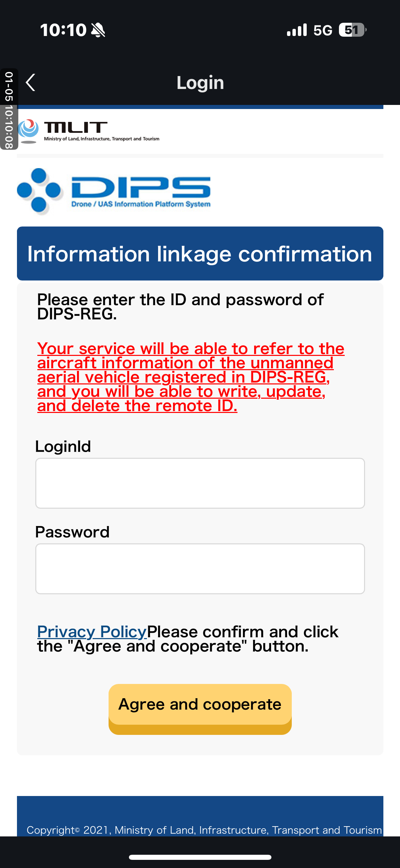Open the Privacy Policy link
This screenshot has width=400, height=868.
[x=92, y=632]
